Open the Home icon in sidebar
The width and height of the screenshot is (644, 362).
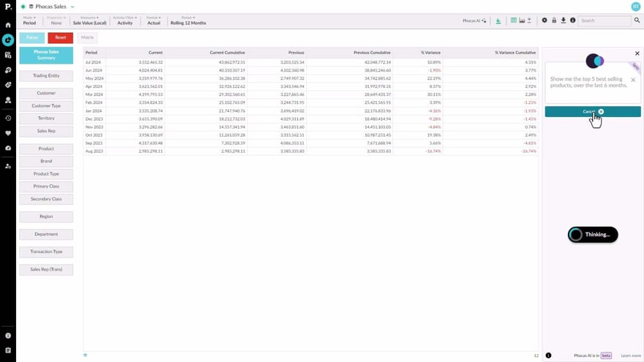click(8, 25)
